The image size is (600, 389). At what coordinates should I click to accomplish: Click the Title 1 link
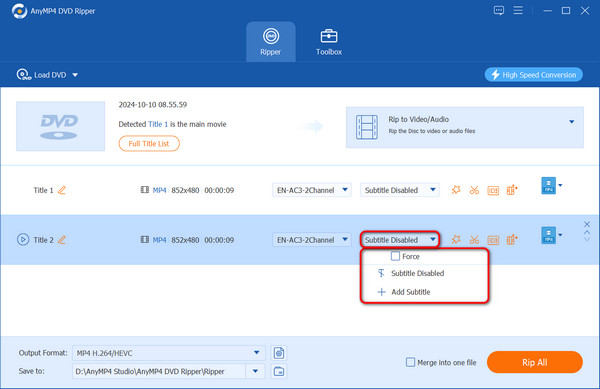(x=158, y=124)
